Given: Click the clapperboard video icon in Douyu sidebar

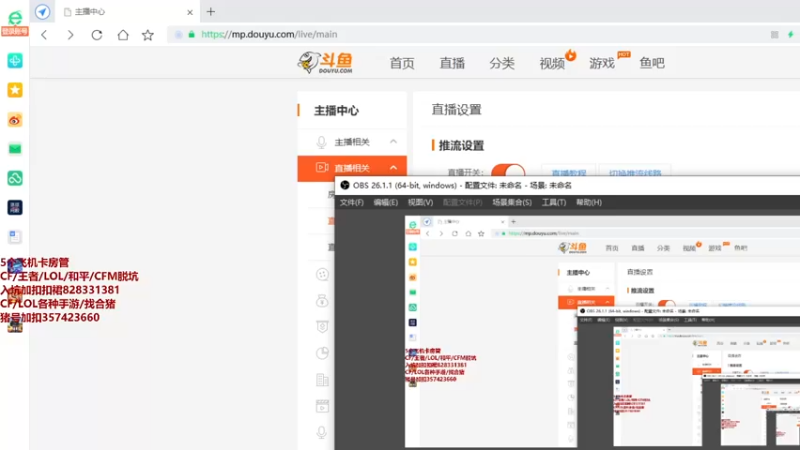Looking at the screenshot, I should click(x=322, y=406).
